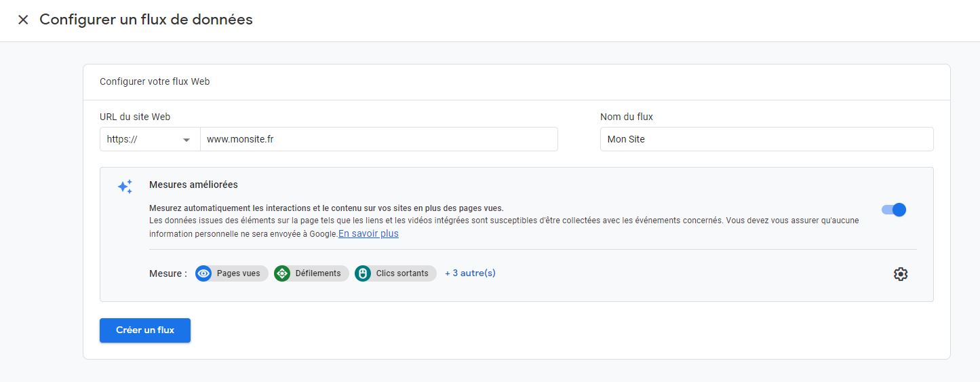Expand the https:// protocol dropdown arrow
This screenshot has width=980, height=382.
tap(187, 140)
